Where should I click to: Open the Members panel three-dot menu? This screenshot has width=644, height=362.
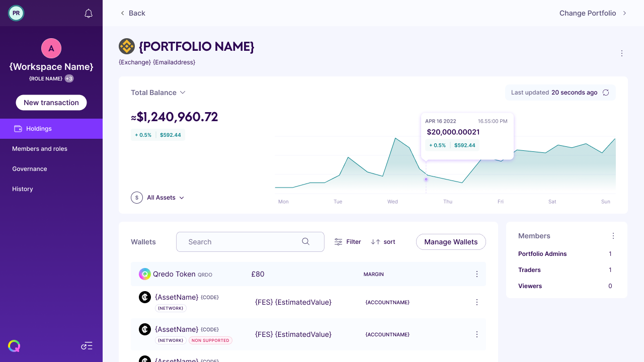[x=613, y=236]
